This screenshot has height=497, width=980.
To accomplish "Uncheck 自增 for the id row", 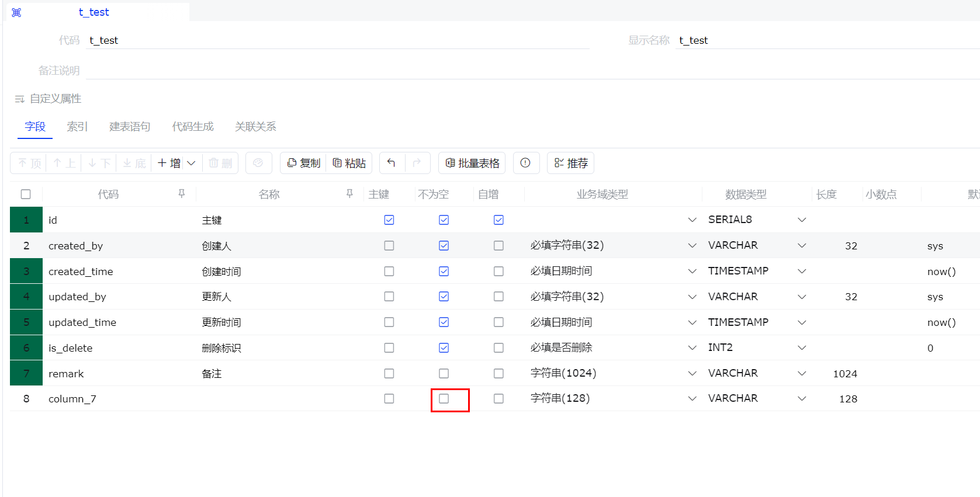I will pyautogui.click(x=498, y=220).
